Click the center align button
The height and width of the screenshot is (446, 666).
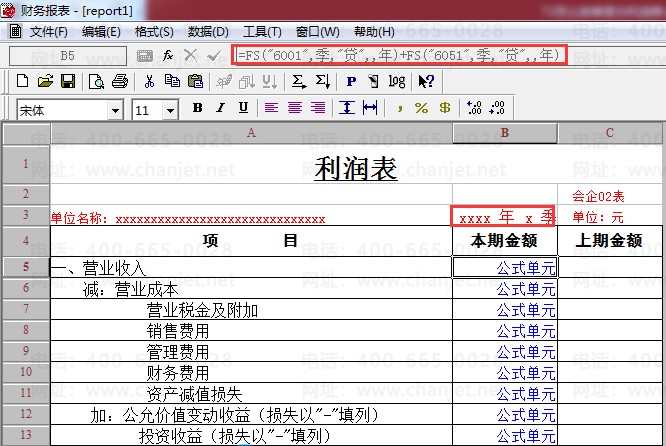coord(295,108)
